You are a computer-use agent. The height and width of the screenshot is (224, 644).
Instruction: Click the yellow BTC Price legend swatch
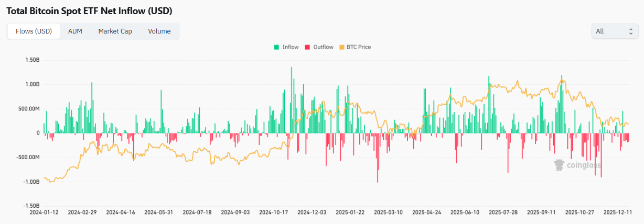click(342, 47)
